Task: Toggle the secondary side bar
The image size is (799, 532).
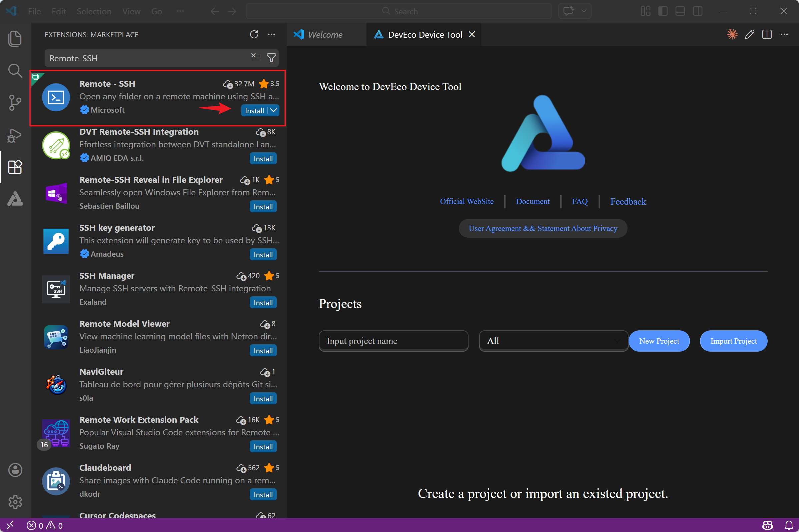Action: click(698, 11)
